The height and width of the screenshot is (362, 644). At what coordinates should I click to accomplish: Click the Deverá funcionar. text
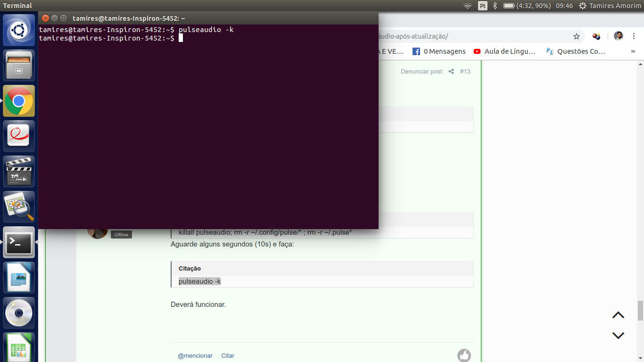(x=198, y=304)
